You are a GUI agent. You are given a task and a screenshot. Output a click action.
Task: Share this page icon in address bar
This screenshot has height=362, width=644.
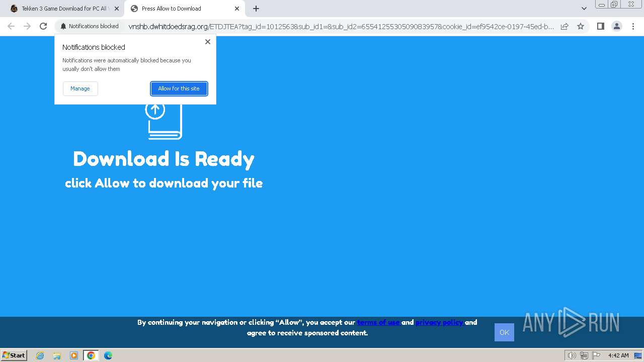point(565,26)
